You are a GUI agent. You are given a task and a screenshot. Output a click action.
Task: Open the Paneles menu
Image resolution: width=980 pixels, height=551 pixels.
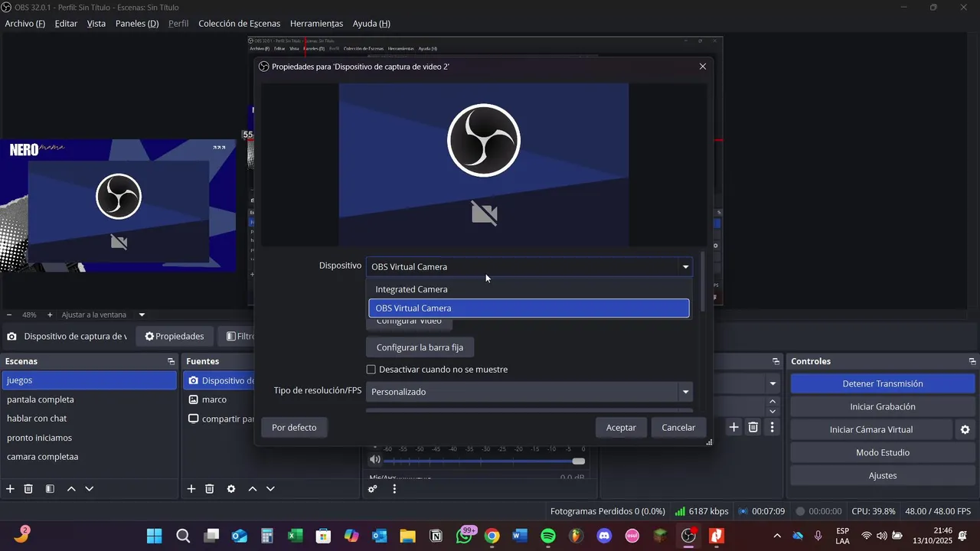point(137,24)
